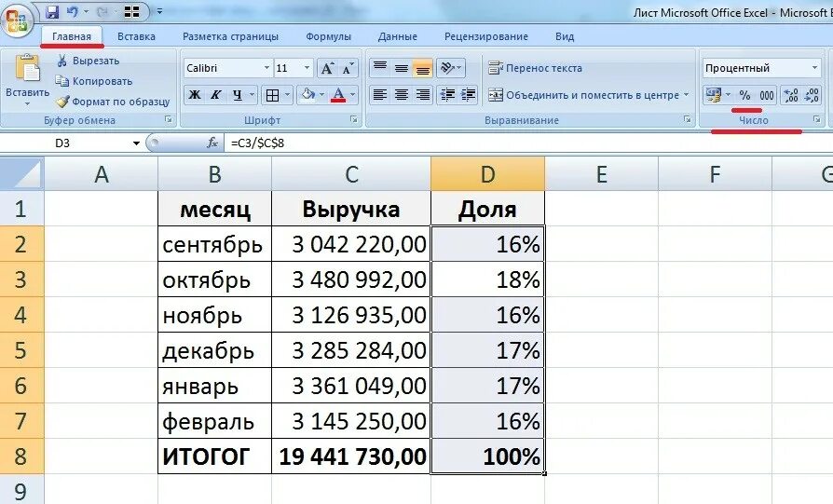The height and width of the screenshot is (504, 833).
Task: Select the column D header
Action: pyautogui.click(x=487, y=173)
